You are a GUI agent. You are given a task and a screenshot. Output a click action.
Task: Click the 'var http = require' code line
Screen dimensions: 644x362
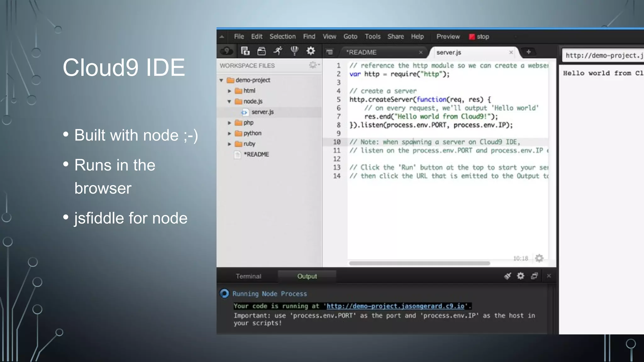399,74
